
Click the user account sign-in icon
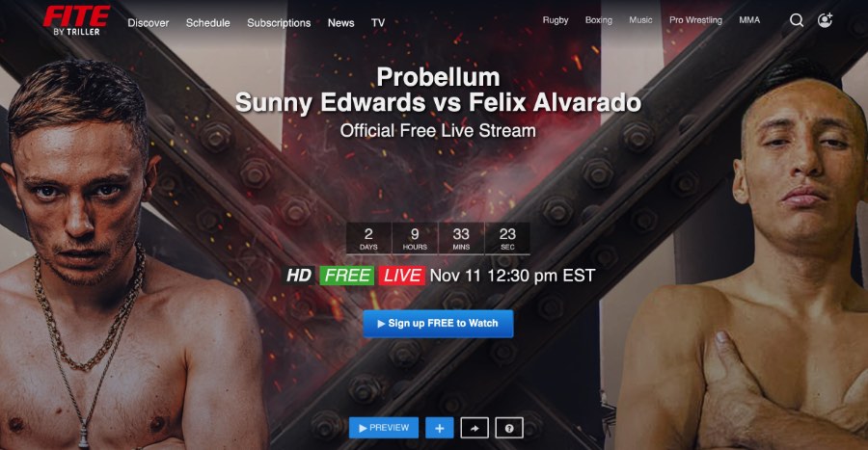click(825, 20)
